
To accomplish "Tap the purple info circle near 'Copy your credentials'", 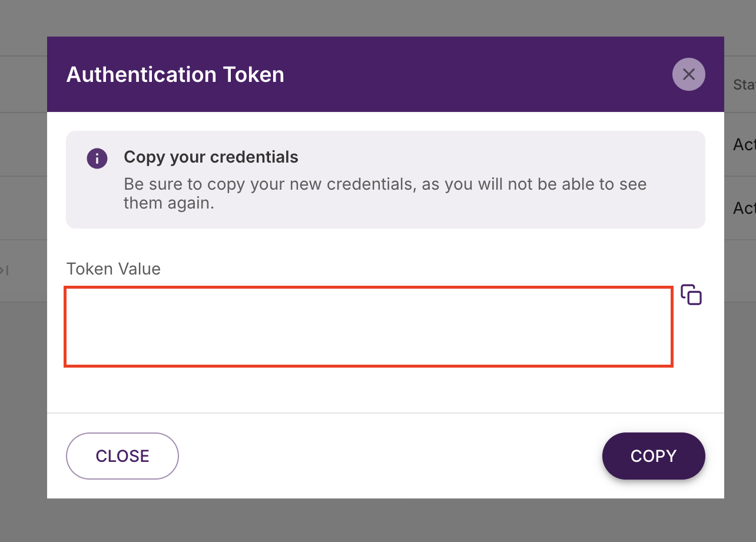I will [97, 158].
